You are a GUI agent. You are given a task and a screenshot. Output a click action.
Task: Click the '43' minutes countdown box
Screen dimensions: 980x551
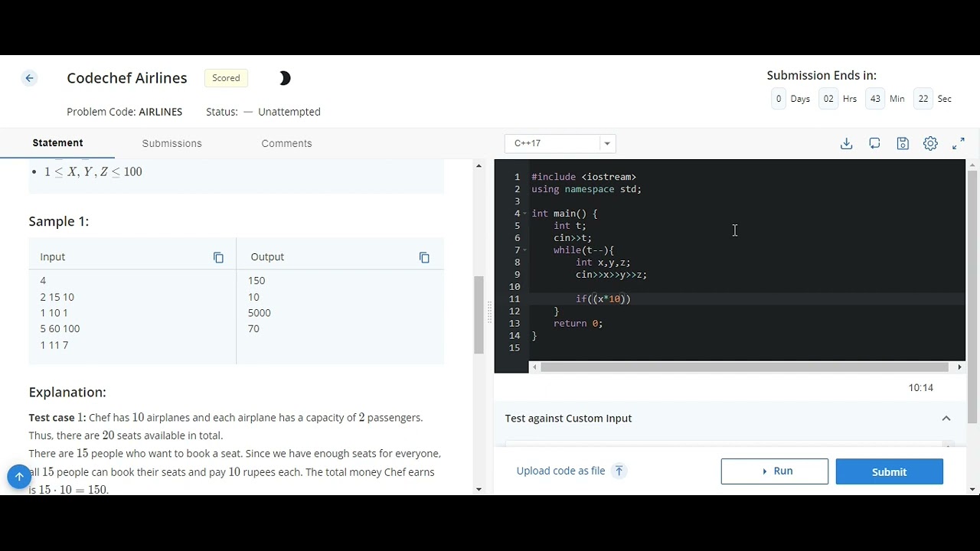875,99
